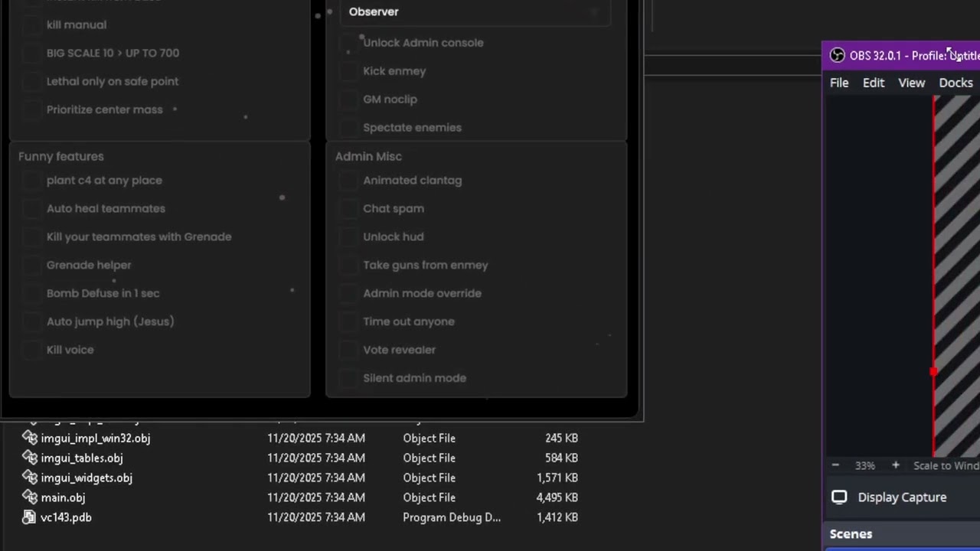Click the Display Capture monitor icon in OBS
Image resolution: width=980 pixels, height=551 pixels.
click(839, 497)
